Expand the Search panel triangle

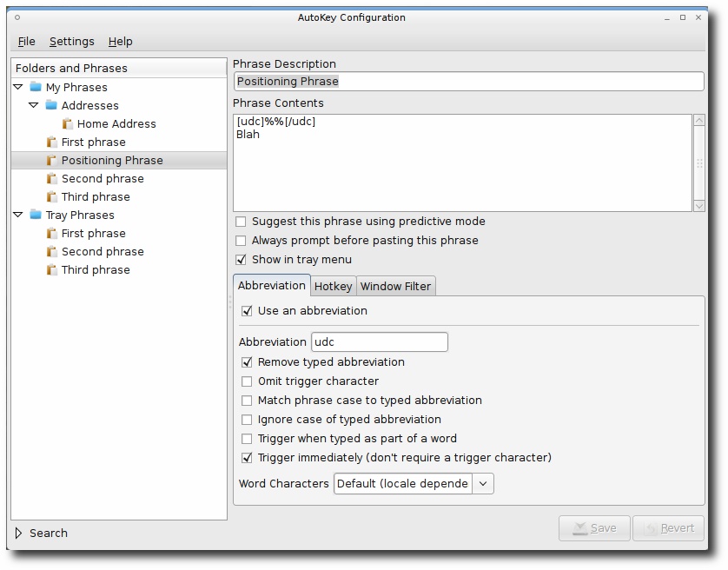(18, 533)
